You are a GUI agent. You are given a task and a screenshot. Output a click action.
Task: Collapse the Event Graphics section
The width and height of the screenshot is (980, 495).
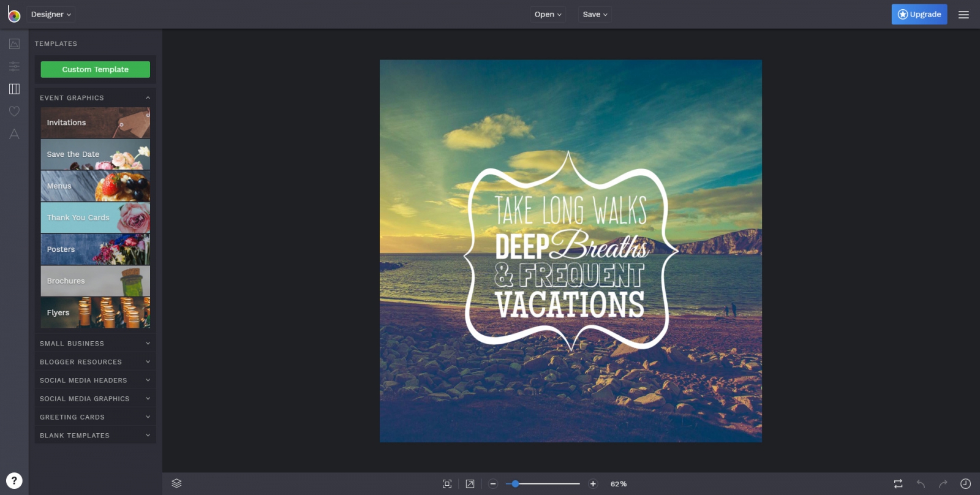point(96,98)
